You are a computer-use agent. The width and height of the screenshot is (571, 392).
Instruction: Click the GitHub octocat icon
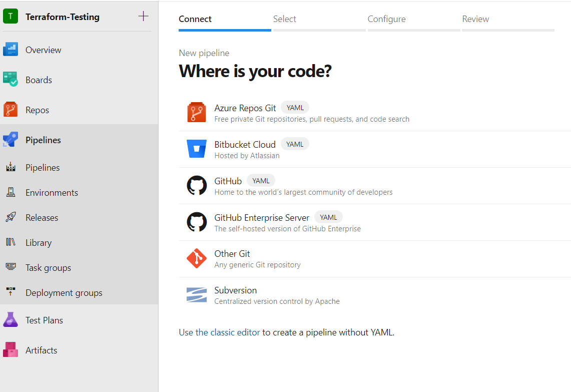point(197,186)
